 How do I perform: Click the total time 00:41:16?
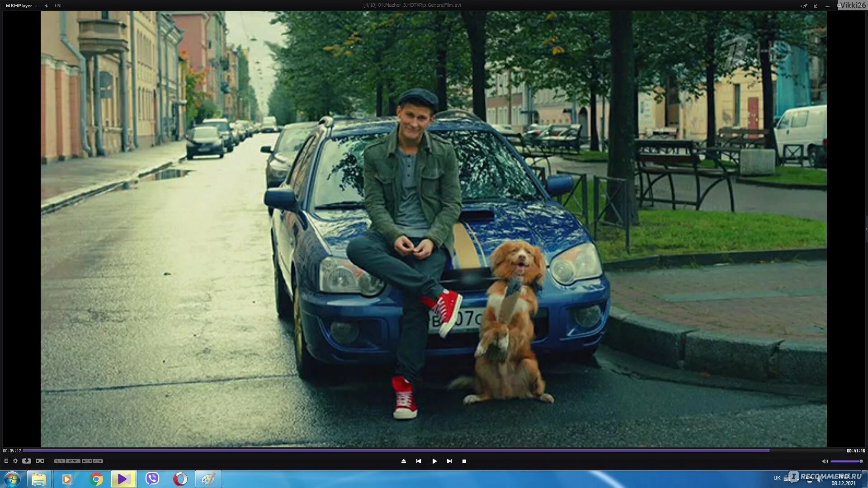(856, 450)
